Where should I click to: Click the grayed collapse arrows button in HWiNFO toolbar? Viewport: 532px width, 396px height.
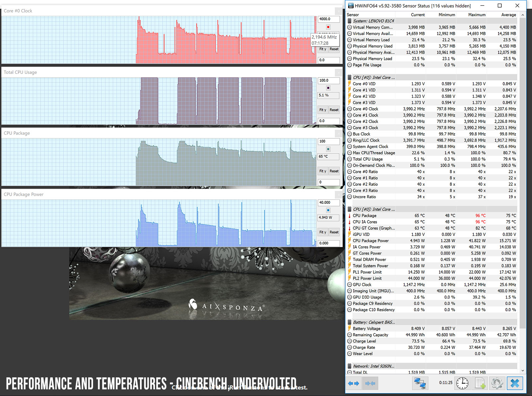[x=370, y=383]
